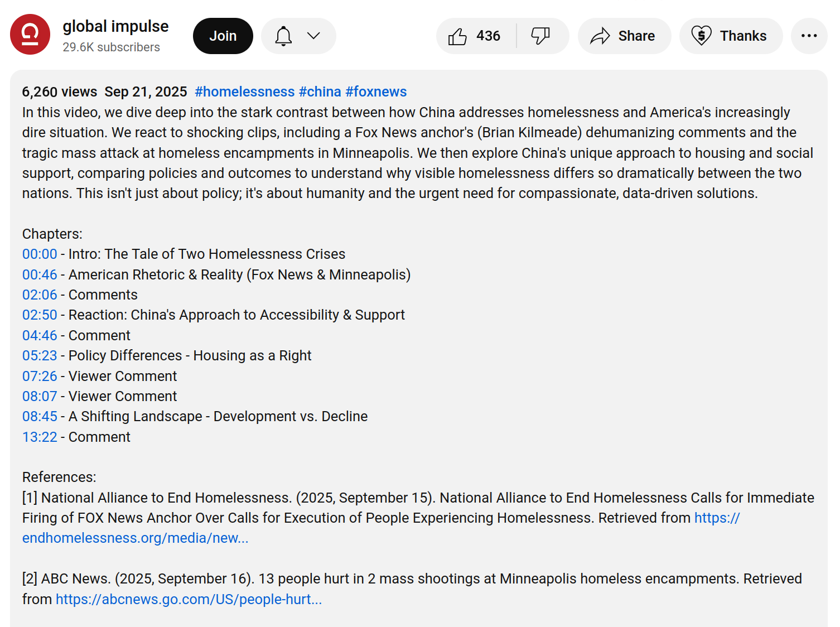Open the abcnews.go.com reference link
Viewport: 840px width, 627px height.
[x=189, y=600]
